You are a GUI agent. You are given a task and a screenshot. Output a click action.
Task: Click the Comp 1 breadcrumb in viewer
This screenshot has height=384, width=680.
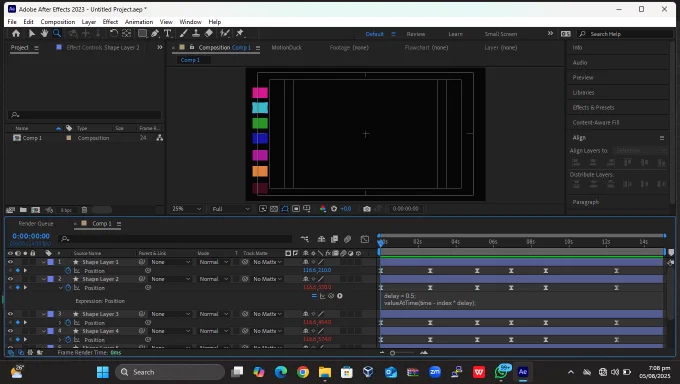190,60
